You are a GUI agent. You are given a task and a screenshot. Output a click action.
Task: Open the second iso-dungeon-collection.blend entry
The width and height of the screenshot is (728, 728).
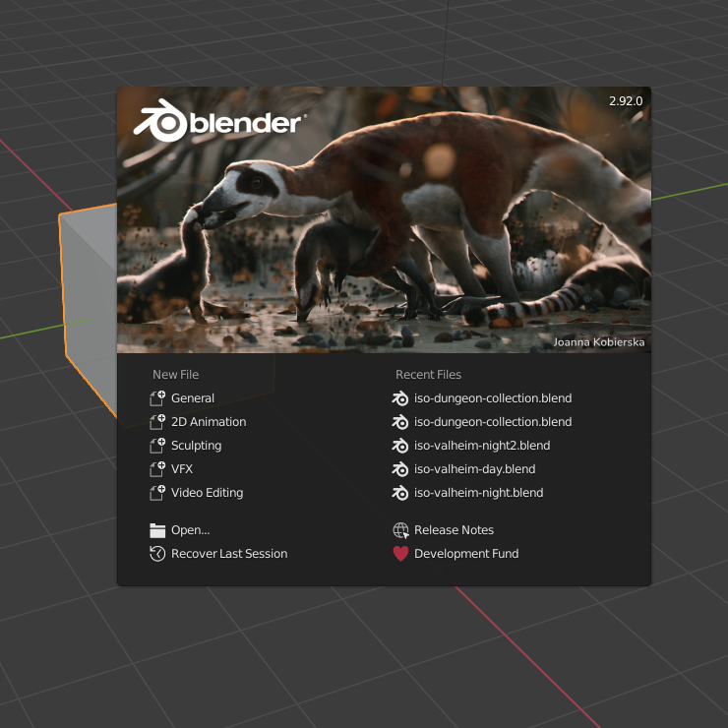[492, 422]
